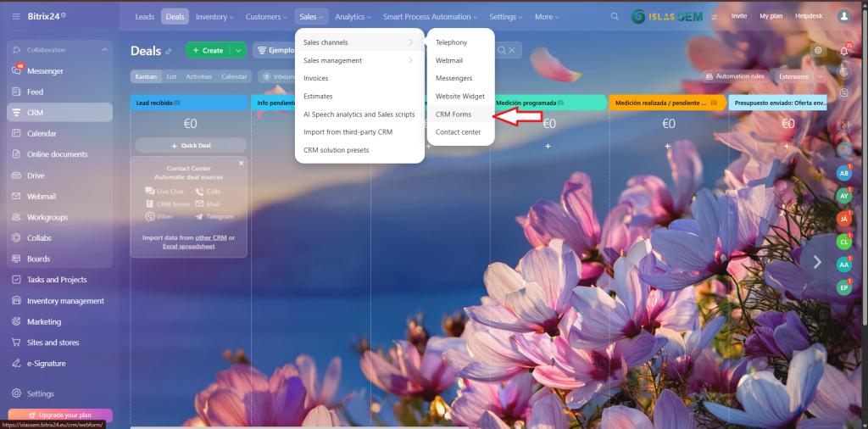Open the search magnifier in top bar
Viewport: 868px width, 429px height.
[615, 16]
